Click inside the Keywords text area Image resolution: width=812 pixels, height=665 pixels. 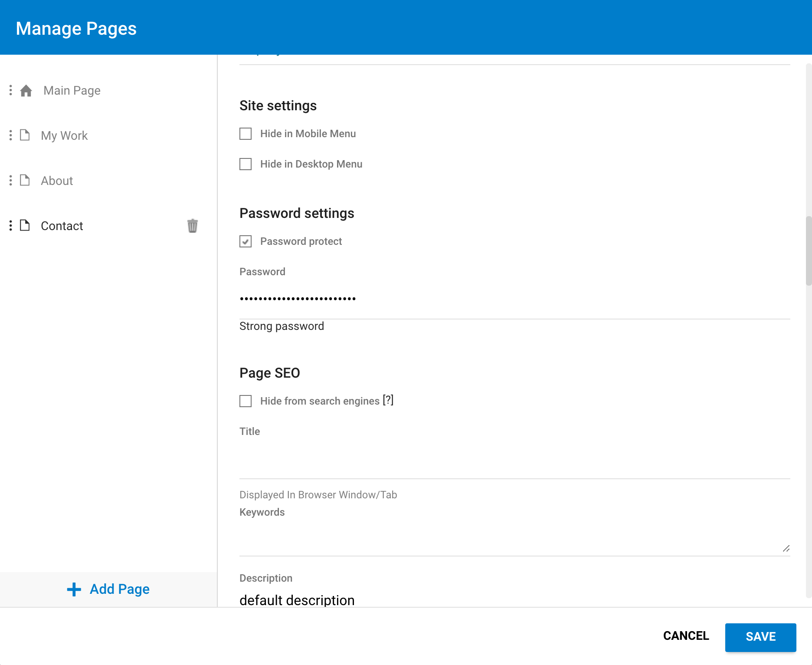tap(477, 536)
